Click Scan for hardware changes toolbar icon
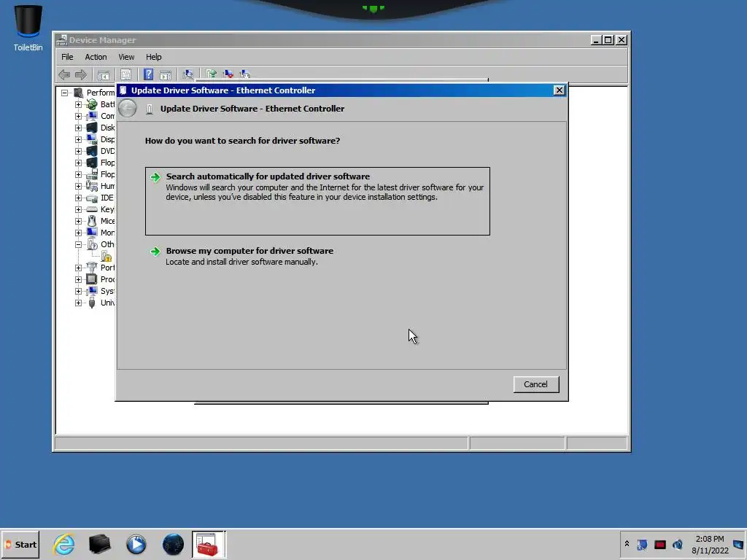747x560 pixels. point(188,74)
